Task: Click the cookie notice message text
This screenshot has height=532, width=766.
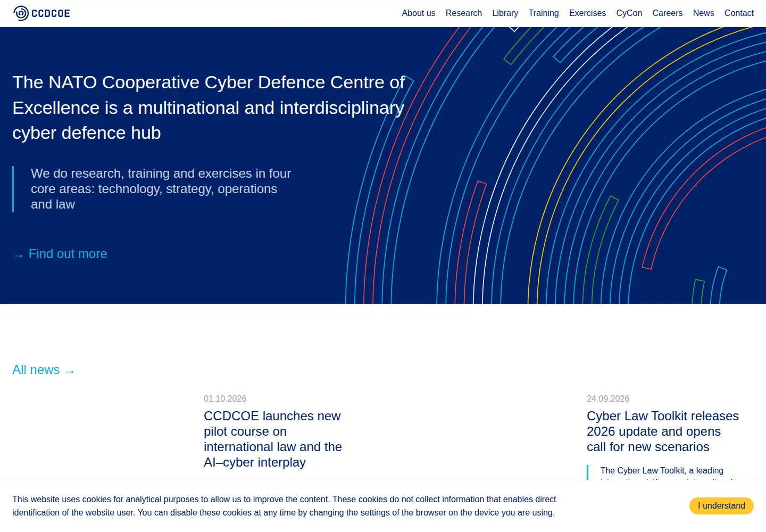Action: point(284,506)
